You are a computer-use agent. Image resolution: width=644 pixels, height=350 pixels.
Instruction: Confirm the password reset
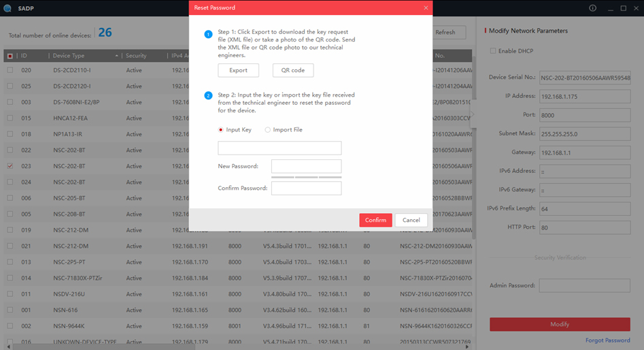375,220
